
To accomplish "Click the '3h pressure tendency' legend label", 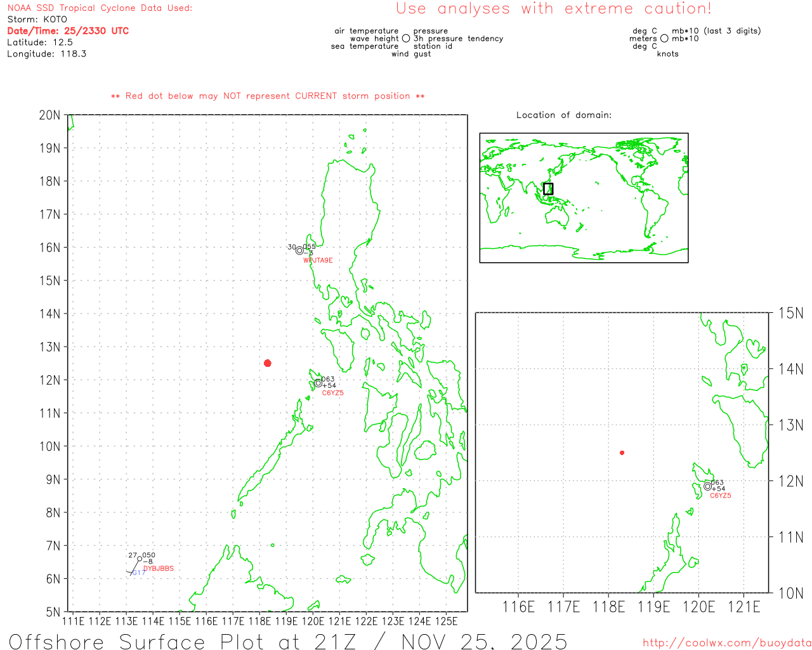I will [459, 39].
